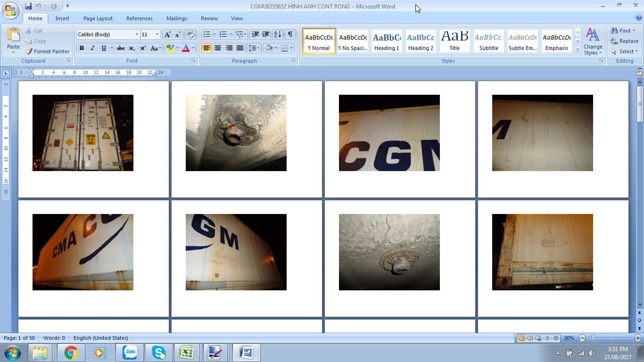Screen dimensions: 644x362
Task: Toggle bold formatting
Action: point(82,48)
